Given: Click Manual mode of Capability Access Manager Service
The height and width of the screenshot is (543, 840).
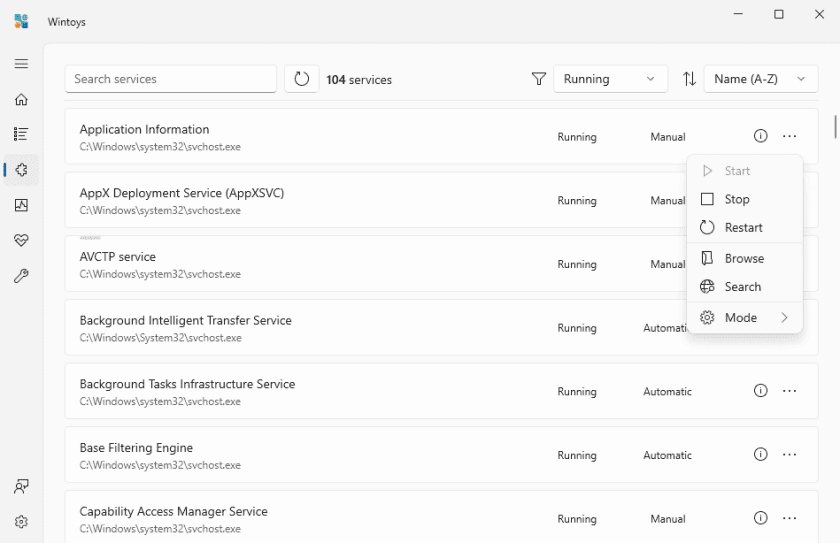Looking at the screenshot, I should coord(668,519).
